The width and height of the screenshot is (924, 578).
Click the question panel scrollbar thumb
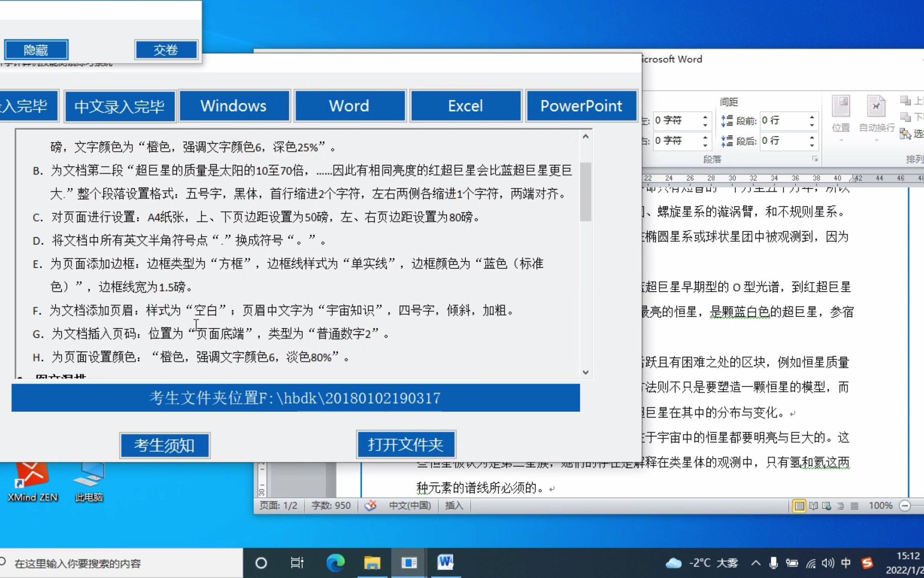coord(586,191)
